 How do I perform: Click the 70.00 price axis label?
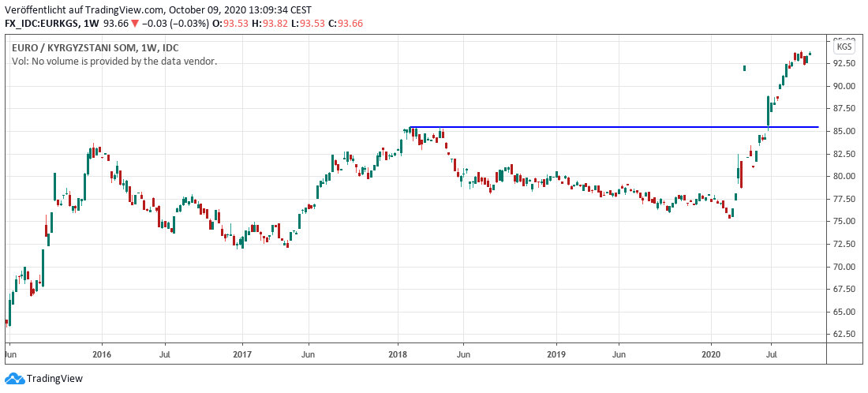click(844, 267)
